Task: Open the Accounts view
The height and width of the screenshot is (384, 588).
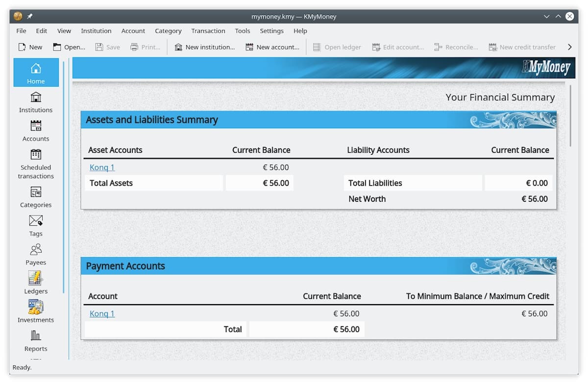Action: [36, 130]
